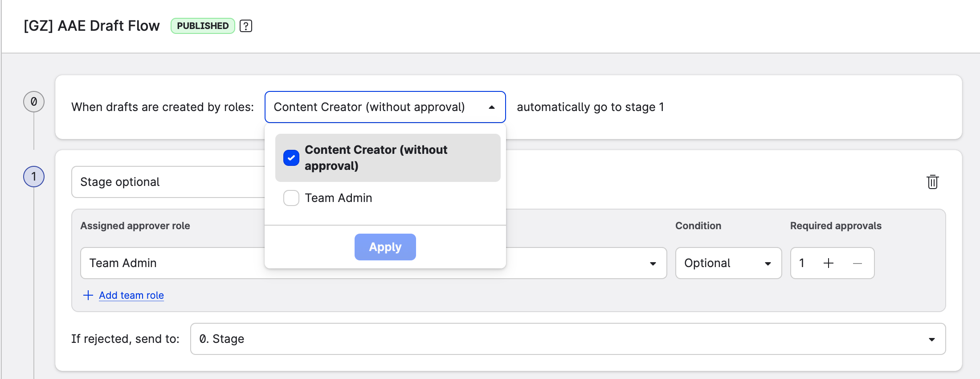
Task: Click When drafts are created by roles label
Action: [x=163, y=107]
